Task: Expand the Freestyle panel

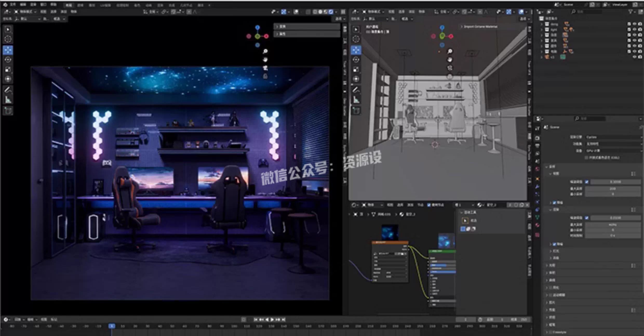Action: pos(546,332)
